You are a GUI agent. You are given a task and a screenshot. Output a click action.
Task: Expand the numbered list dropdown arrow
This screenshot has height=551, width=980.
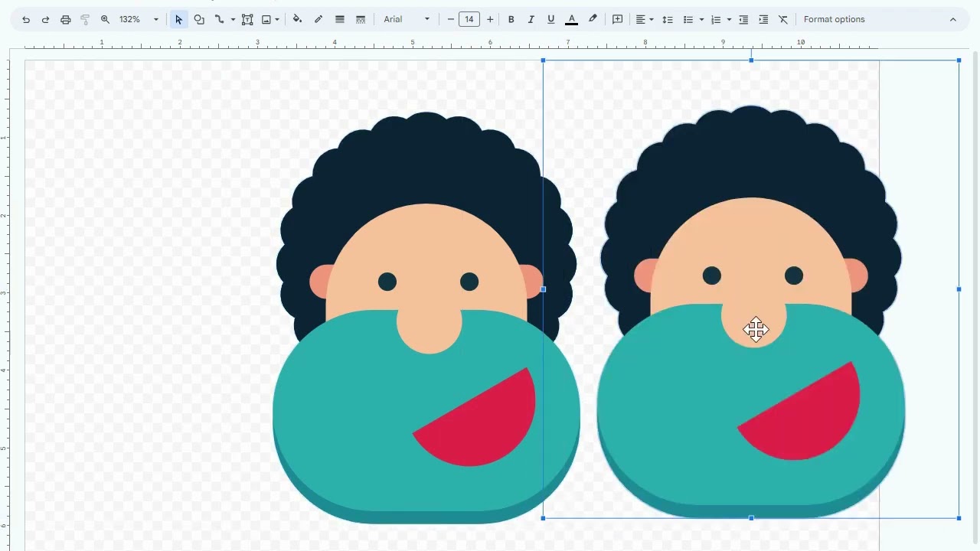tap(729, 19)
